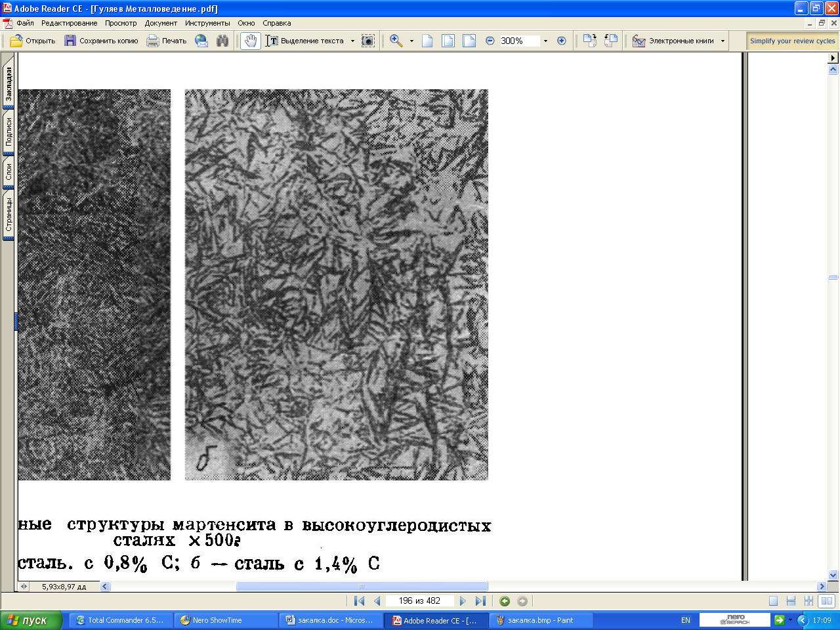Viewport: 840px width, 630px height.
Task: Click the zoom in plus button
Action: pyautogui.click(x=562, y=41)
